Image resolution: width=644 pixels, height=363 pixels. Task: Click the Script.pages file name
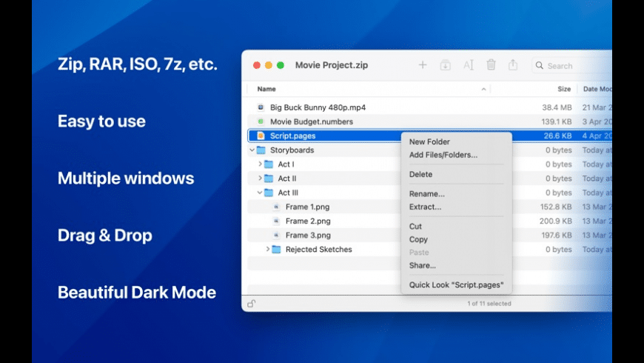tap(293, 136)
